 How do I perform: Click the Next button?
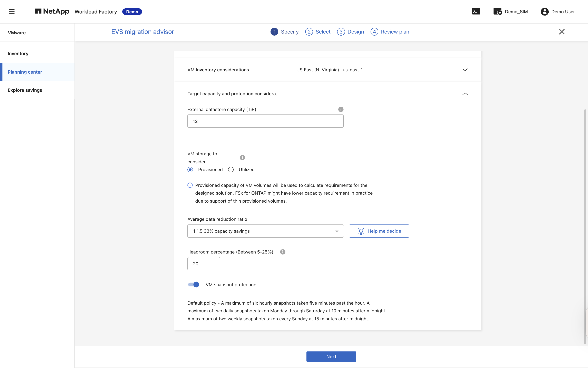point(331,357)
